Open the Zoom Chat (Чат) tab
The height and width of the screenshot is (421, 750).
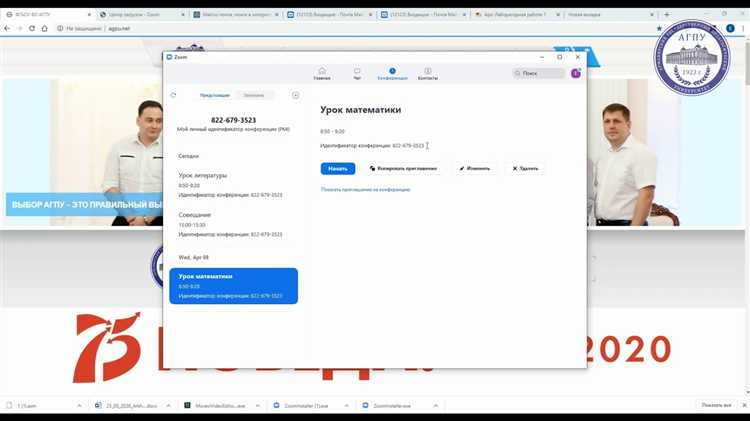[357, 74]
